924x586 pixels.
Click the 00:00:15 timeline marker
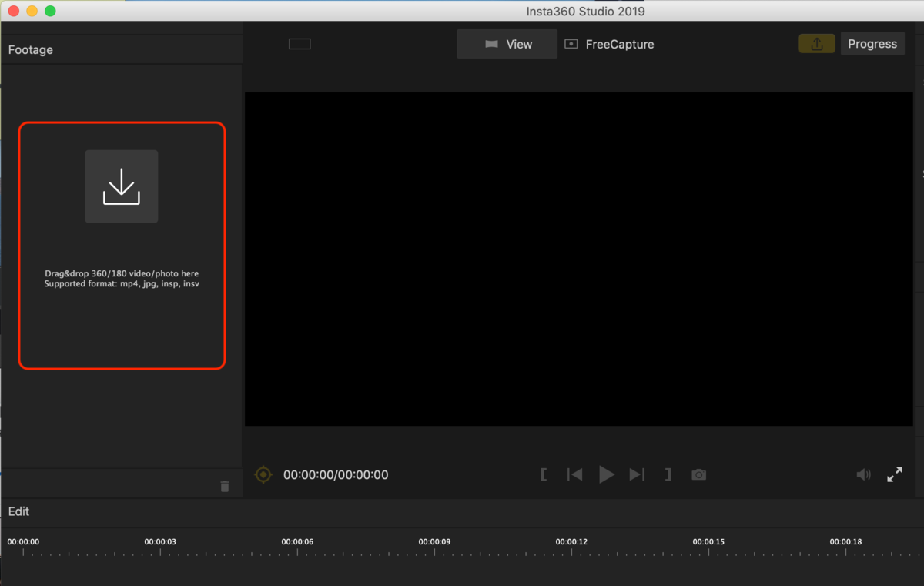click(708, 541)
